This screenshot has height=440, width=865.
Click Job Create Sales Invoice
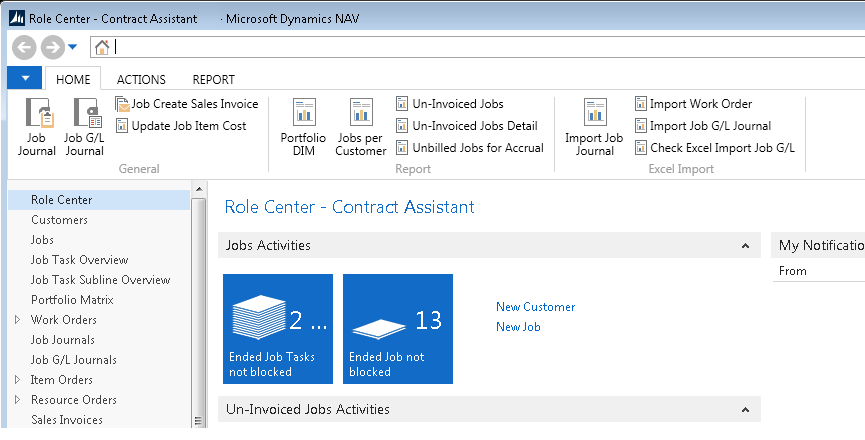pyautogui.click(x=187, y=104)
